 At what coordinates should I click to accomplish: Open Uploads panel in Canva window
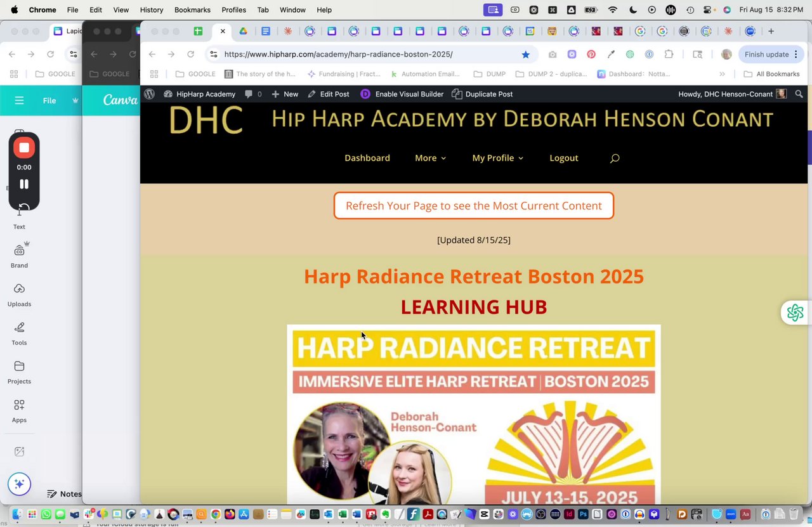(x=19, y=295)
